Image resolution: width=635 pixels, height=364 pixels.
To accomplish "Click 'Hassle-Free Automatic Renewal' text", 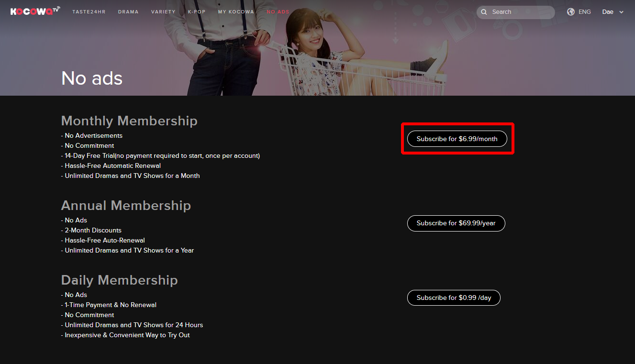I will click(111, 165).
